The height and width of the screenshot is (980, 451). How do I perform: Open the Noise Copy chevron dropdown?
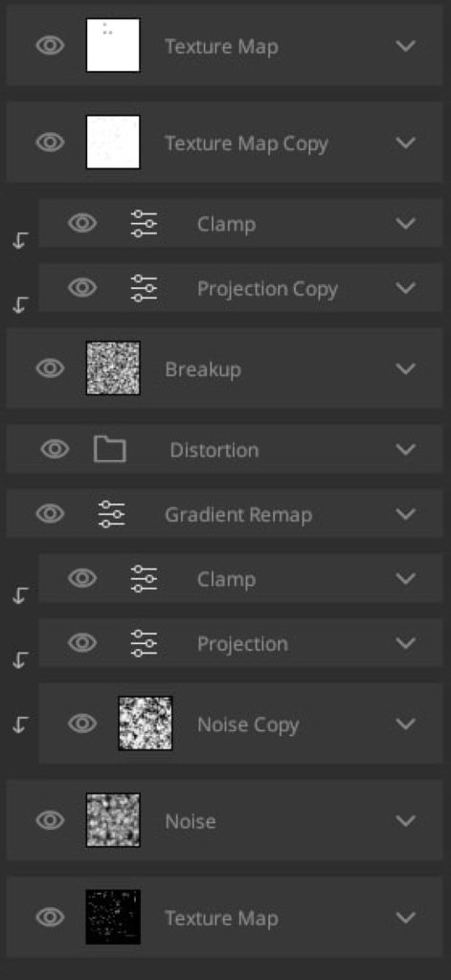click(x=406, y=724)
